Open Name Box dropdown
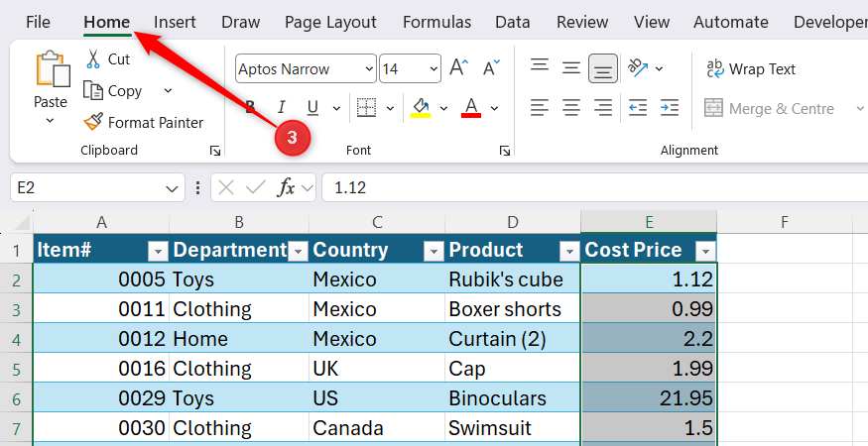 172,188
